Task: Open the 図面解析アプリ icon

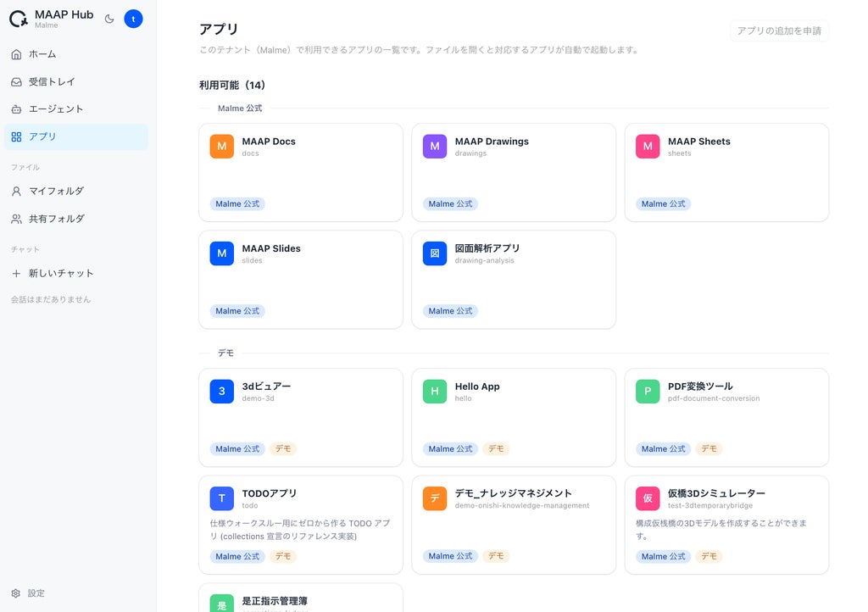Action: tap(435, 253)
